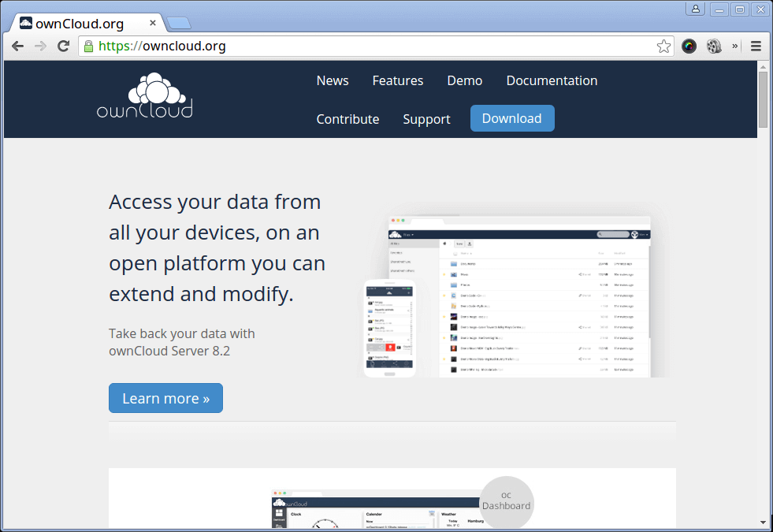Viewport: 773px width, 532px height.
Task: Click the ownCloud logo
Action: tap(145, 95)
